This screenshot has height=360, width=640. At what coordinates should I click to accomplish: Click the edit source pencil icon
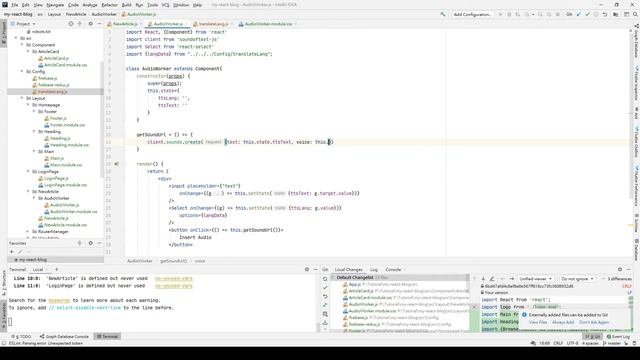pyautogui.click(x=492, y=279)
